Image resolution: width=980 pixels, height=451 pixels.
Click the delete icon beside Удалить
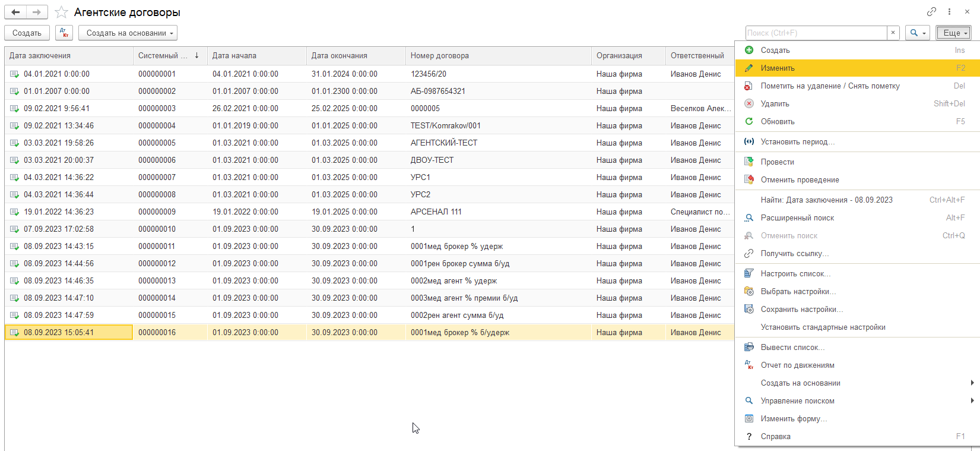pyautogui.click(x=749, y=103)
